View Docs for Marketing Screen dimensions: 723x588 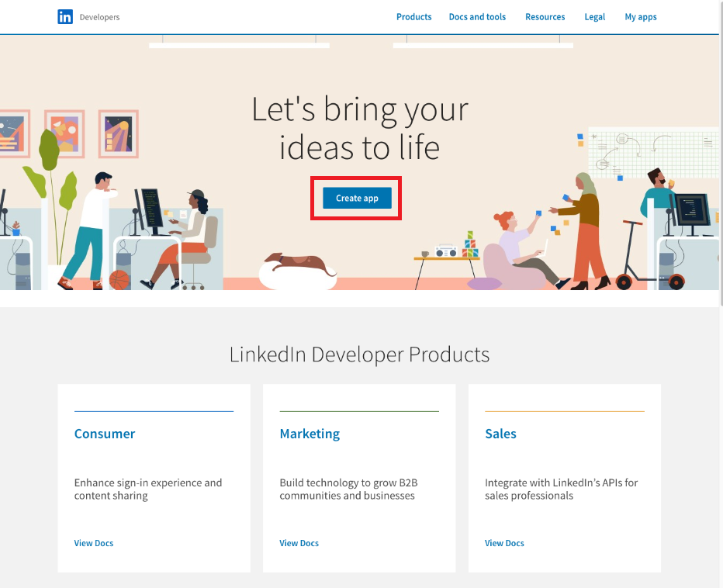coord(299,543)
